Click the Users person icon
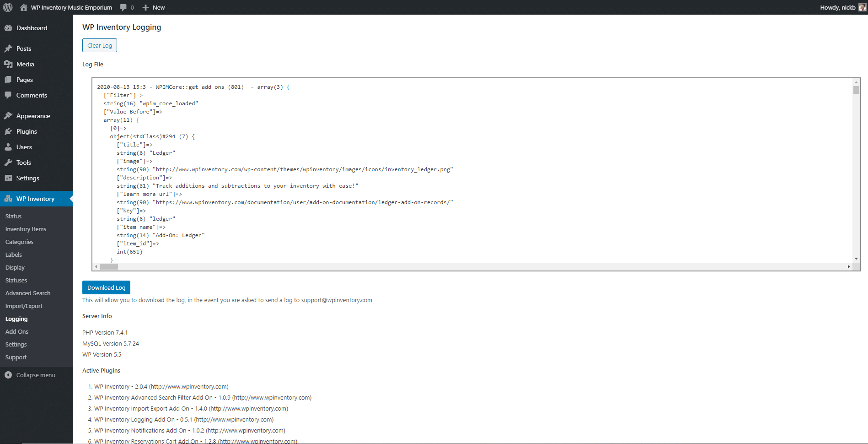The width and height of the screenshot is (868, 444). point(8,147)
